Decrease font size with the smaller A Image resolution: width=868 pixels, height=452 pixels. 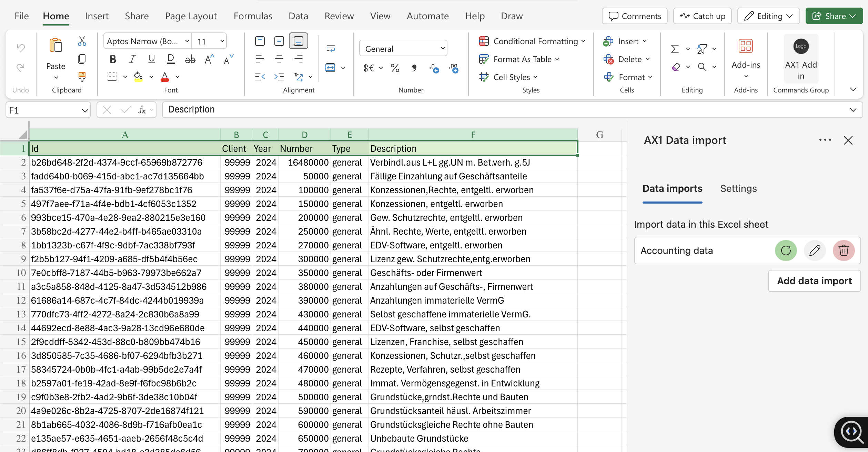(229, 59)
